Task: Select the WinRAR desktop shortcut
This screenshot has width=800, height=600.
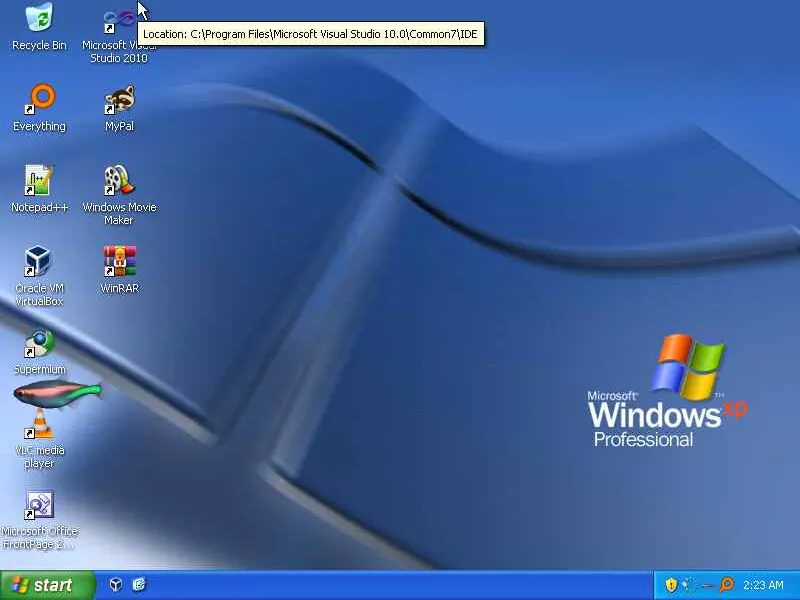Action: click(119, 269)
